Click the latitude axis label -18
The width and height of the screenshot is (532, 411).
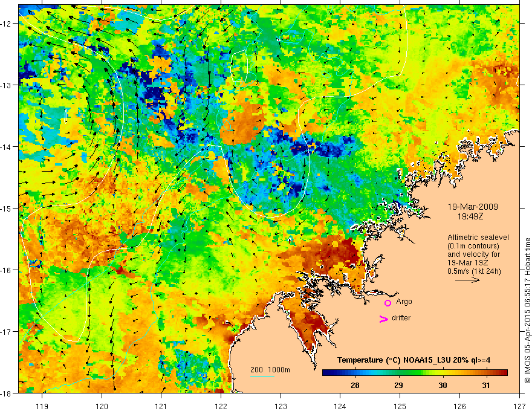pyautogui.click(x=7, y=393)
